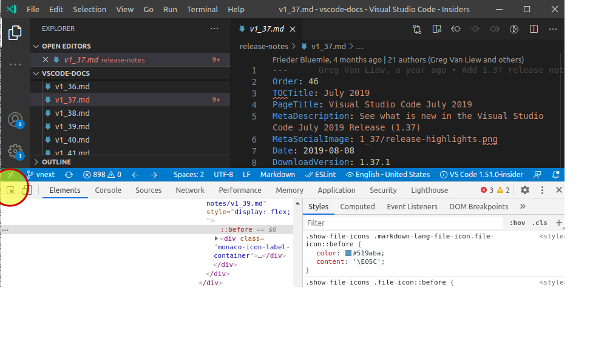This screenshot has height=364, width=607.
Task: Open the errors and warnings indicator showing 898
Action: 102,174
